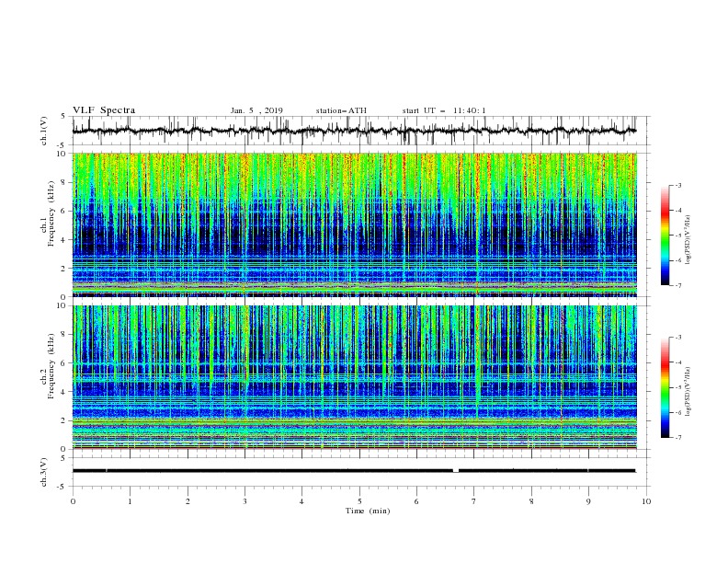Click the '-3' tick on the lower color bar
This screenshot has height=563, width=728.
(x=677, y=338)
